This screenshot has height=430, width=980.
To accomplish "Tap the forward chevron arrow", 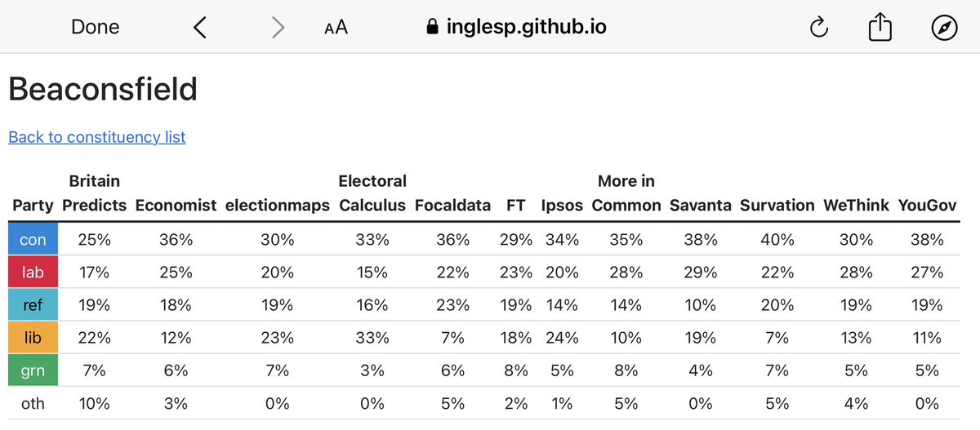I will [278, 28].
